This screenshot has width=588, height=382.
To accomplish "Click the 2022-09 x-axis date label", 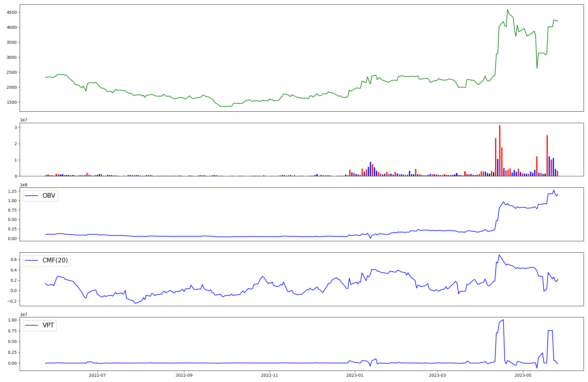I will pos(184,375).
